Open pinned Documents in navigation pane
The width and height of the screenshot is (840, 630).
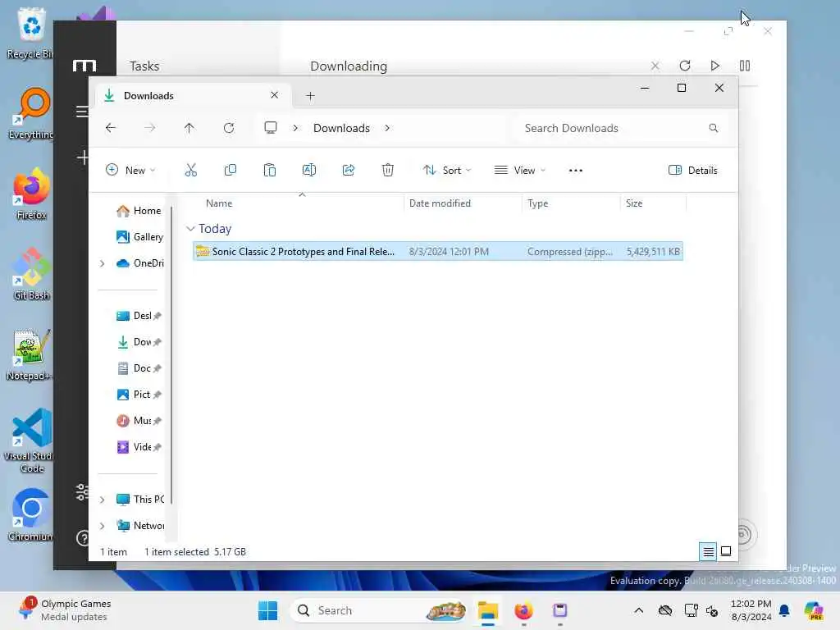(x=138, y=368)
